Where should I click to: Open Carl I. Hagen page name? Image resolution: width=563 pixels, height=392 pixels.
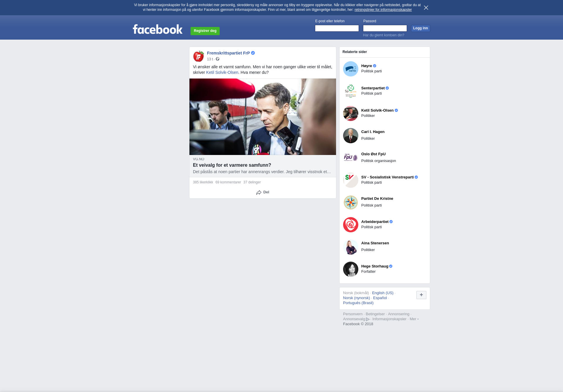pos(373,132)
